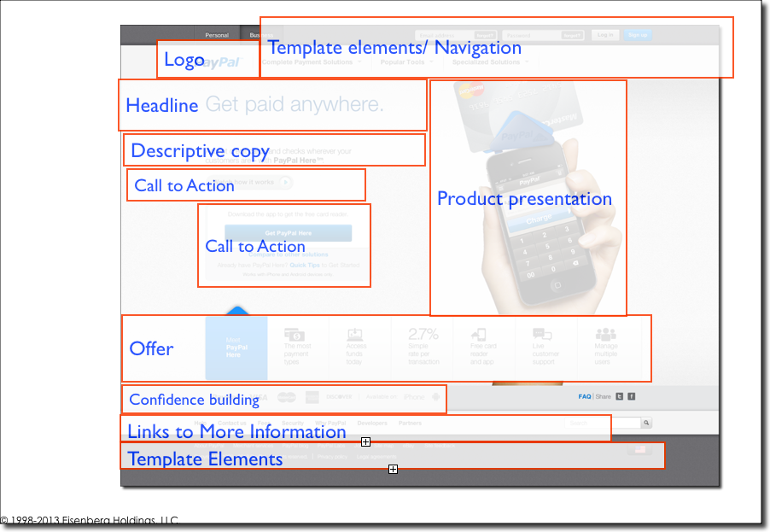770x532 pixels.
Task: Click the search magnifier icon
Action: (646, 423)
